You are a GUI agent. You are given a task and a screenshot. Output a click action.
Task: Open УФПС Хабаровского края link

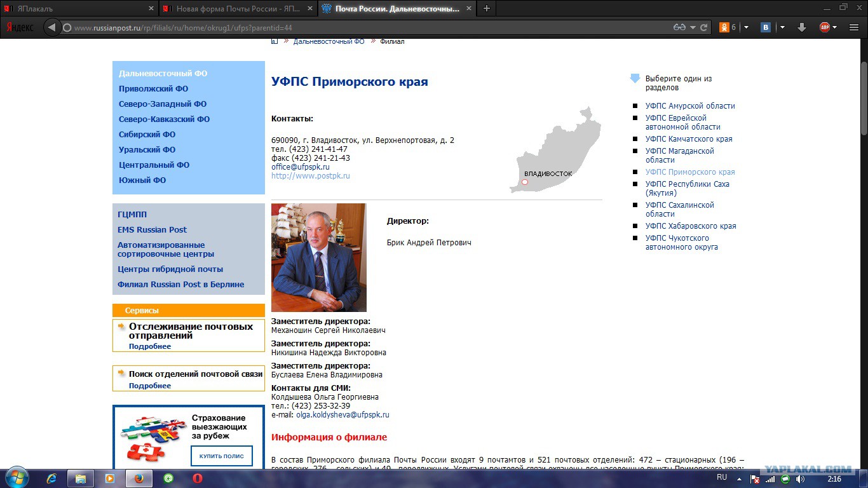pos(691,226)
